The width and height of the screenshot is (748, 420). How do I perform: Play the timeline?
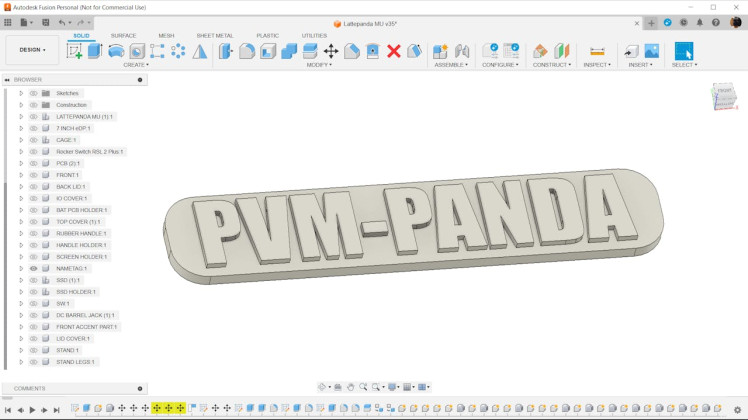tap(32, 410)
